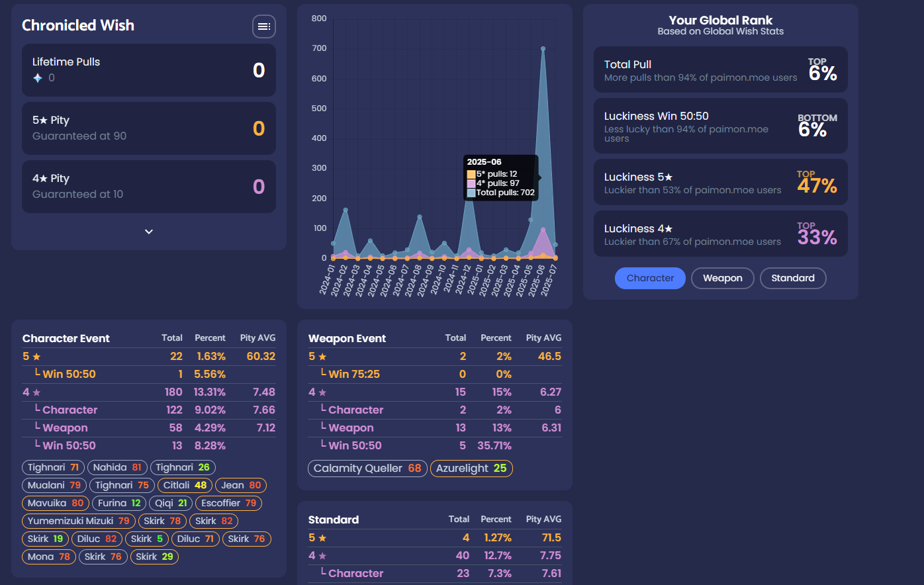Click Character Event 4★ total 180
Viewport: 924px width, 585px height.
(173, 392)
